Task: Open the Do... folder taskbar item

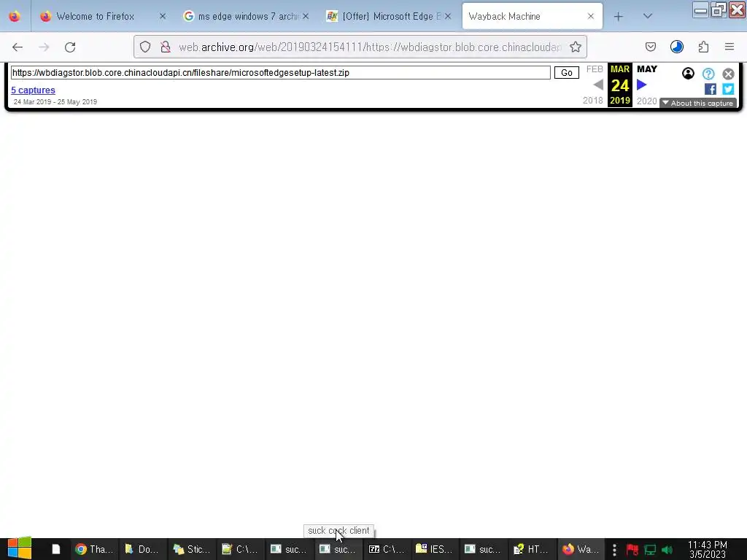Action: click(x=142, y=549)
